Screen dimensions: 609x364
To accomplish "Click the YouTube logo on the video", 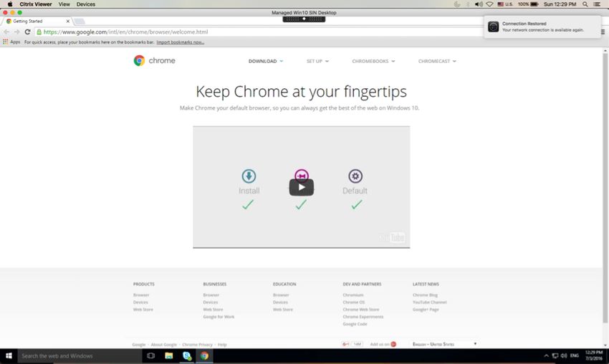I will (391, 237).
